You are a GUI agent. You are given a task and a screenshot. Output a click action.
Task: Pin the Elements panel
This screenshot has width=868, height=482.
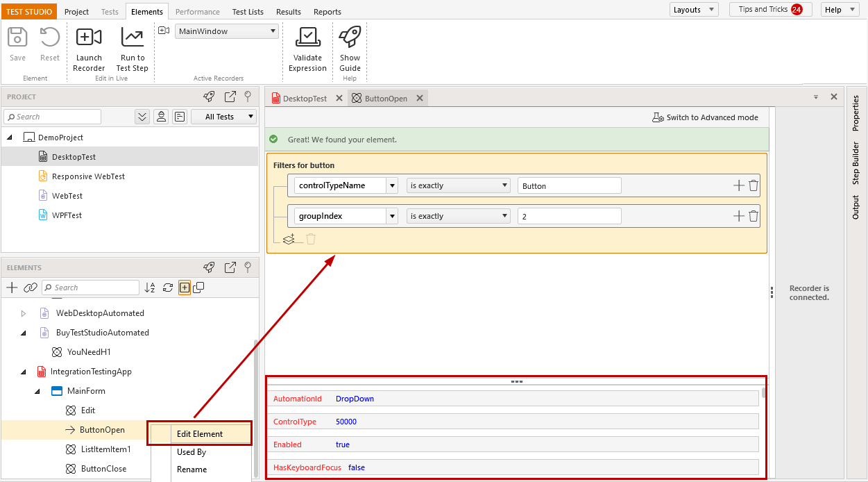(x=248, y=267)
